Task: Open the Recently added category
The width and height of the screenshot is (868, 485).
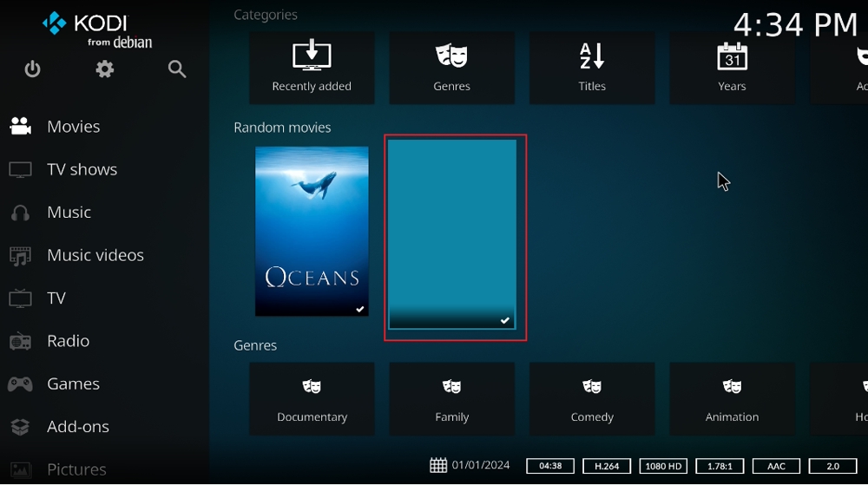Action: pyautogui.click(x=312, y=68)
